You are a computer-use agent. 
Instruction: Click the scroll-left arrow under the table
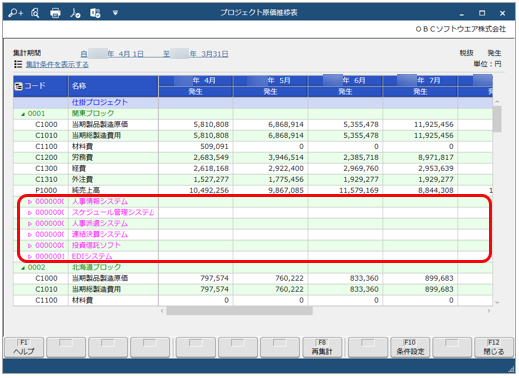[162, 311]
